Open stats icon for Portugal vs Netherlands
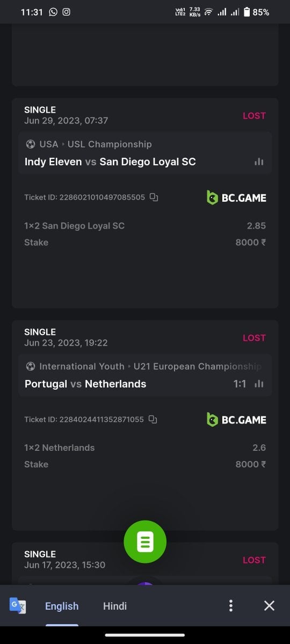Screen dimensions: 290x644 pos(259,384)
